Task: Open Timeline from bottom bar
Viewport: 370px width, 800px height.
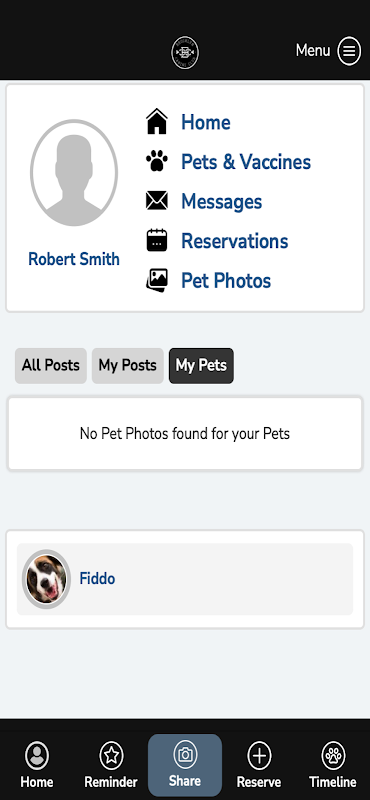Action: [x=333, y=765]
